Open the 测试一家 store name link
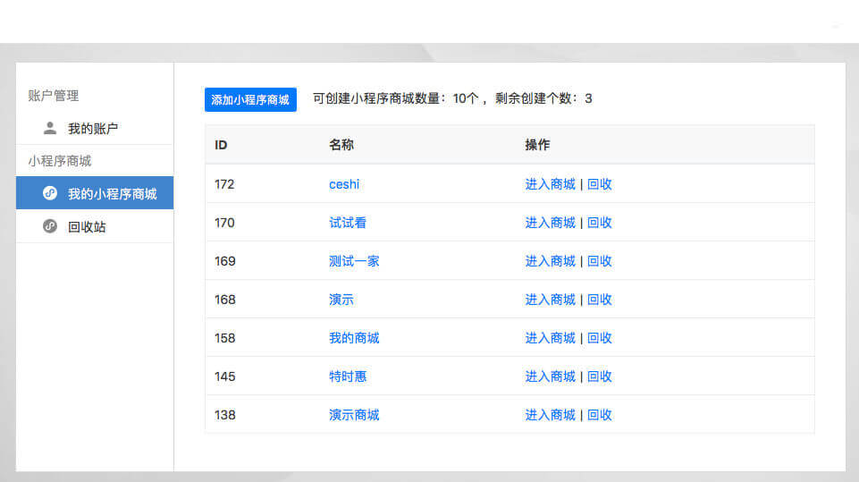Screen dimensions: 859x482 tap(354, 261)
